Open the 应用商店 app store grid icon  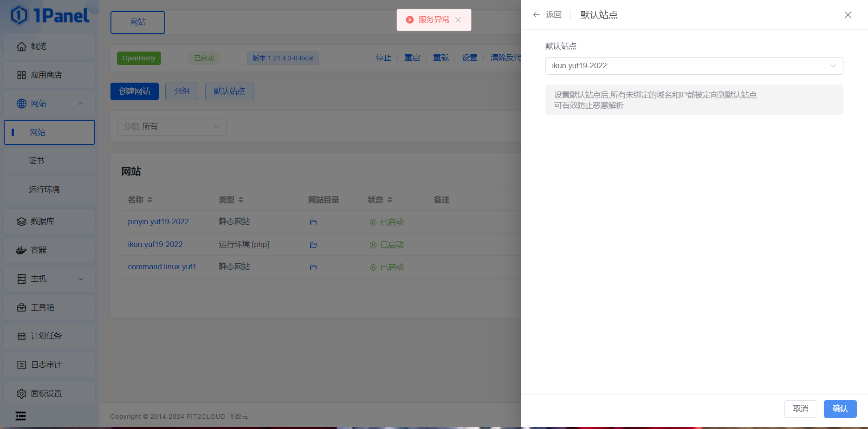(x=21, y=75)
